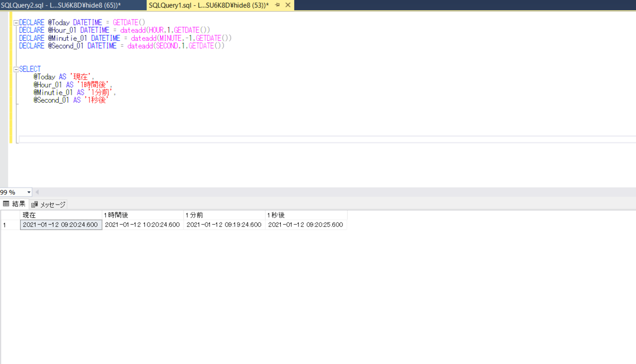This screenshot has width=636, height=364.
Task: Click the @Today variable in first DECLARE line
Action: click(x=59, y=23)
